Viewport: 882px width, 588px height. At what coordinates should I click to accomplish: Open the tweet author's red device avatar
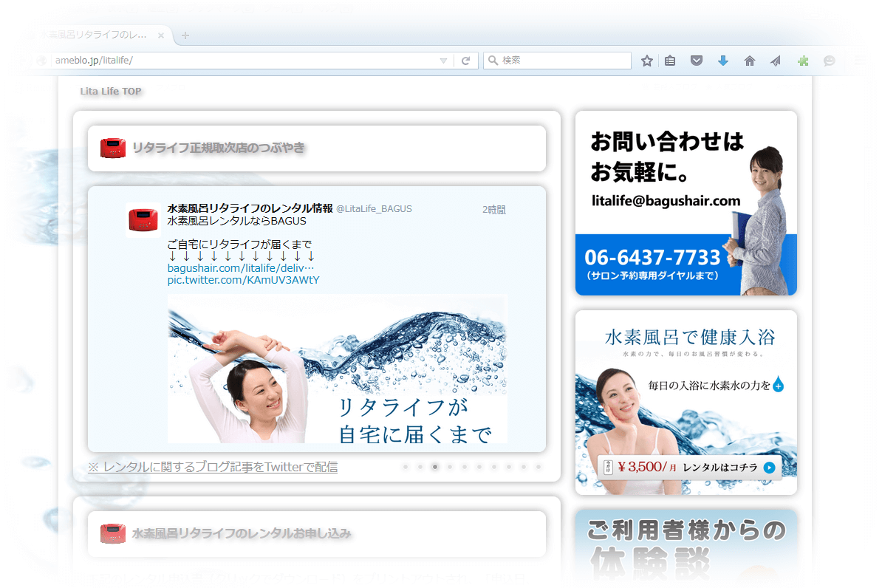[143, 219]
